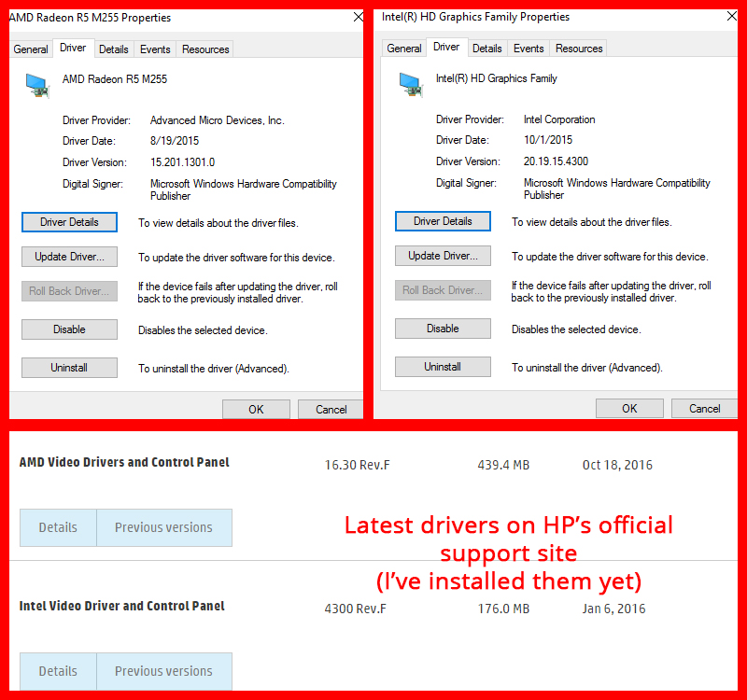Click 'AMD Video Drivers and Control Panel' heading
Screen dimensions: 747x700
click(124, 462)
